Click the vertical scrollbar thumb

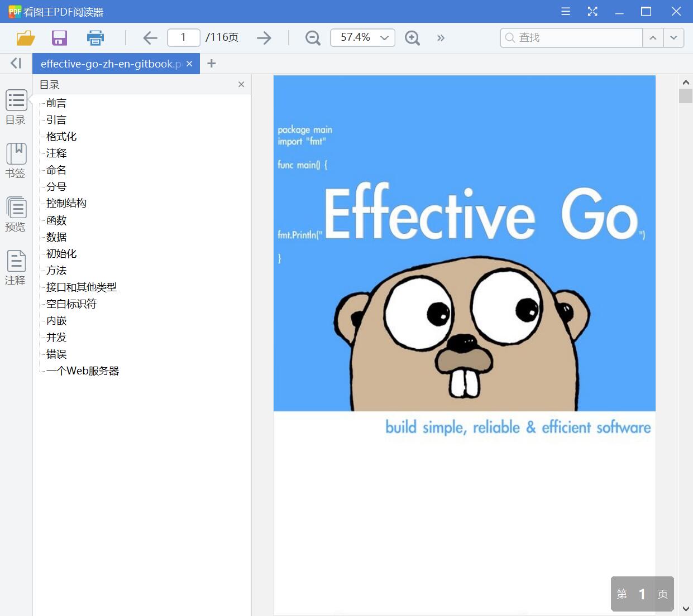pos(686,95)
